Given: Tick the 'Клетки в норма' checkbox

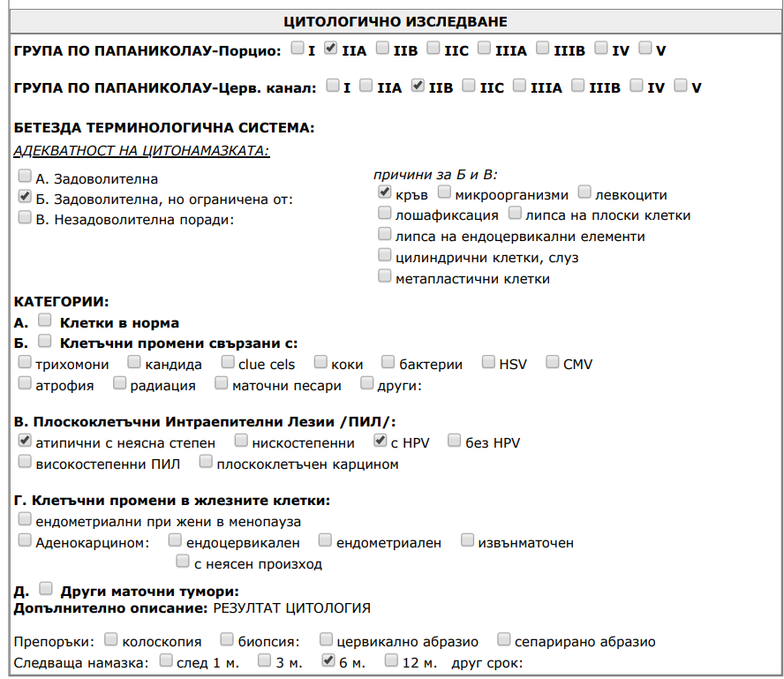Looking at the screenshot, I should [46, 321].
